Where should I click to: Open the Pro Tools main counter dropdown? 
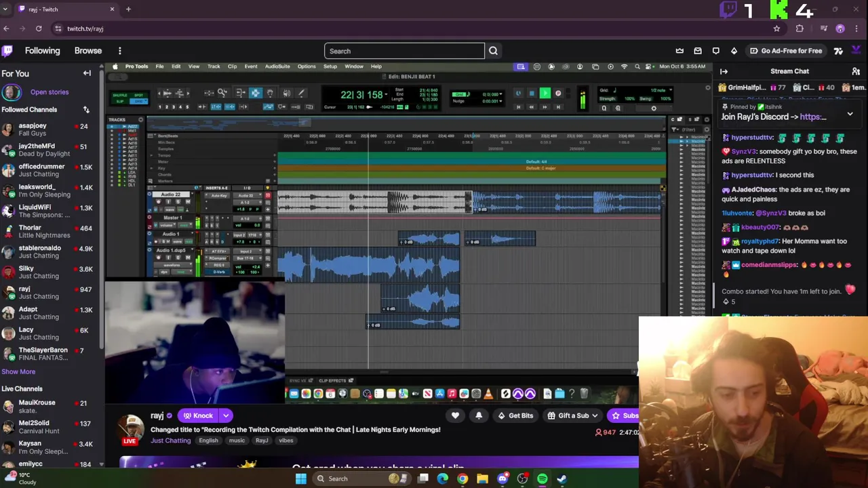click(387, 94)
